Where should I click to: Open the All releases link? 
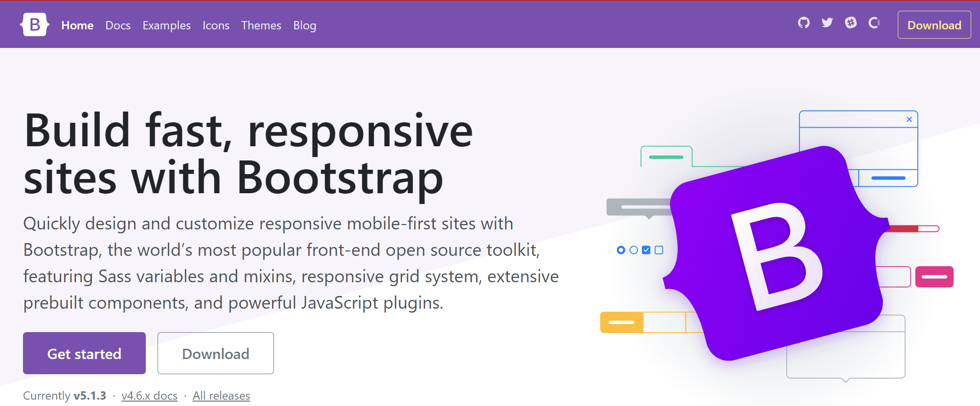[221, 396]
